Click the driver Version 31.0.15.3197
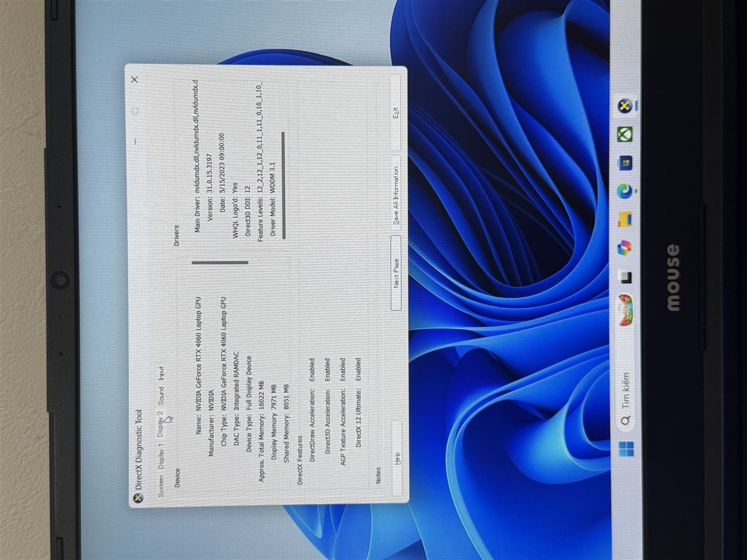747x560 pixels. 210,174
